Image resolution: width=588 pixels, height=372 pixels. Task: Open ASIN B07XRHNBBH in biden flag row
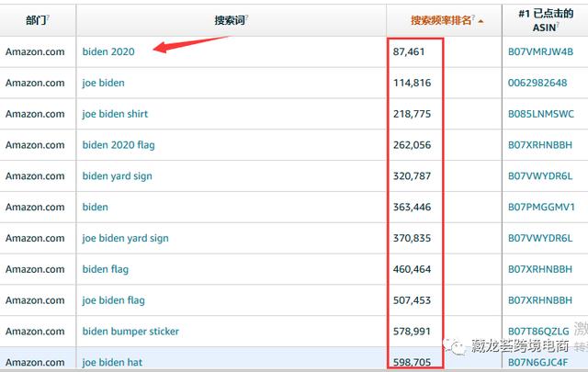[x=540, y=269]
